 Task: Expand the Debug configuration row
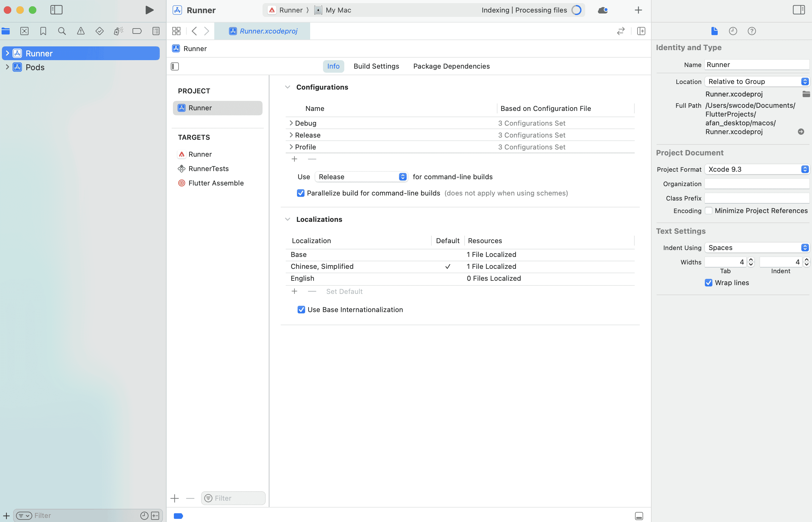(291, 123)
